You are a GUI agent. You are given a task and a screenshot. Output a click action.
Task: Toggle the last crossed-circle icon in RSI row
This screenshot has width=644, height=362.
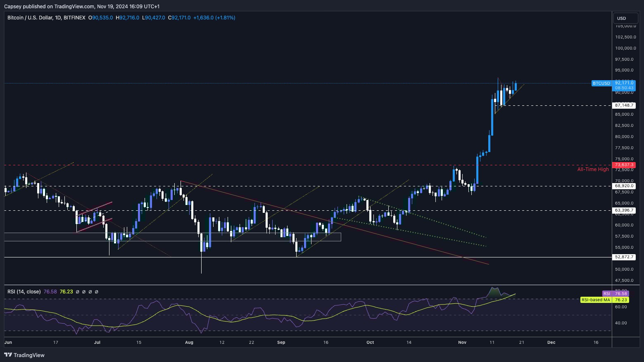click(x=97, y=291)
